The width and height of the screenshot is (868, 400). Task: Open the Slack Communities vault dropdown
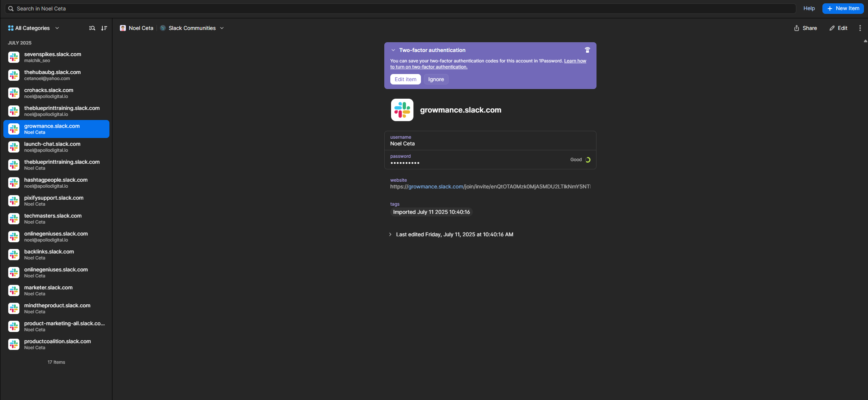(x=192, y=28)
